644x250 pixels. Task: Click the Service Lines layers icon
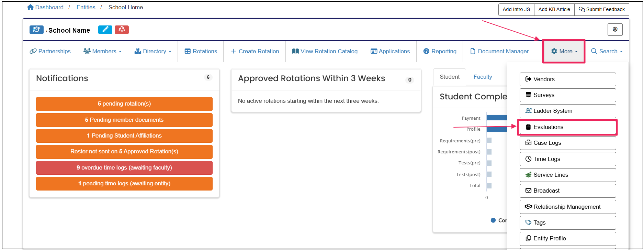[529, 175]
